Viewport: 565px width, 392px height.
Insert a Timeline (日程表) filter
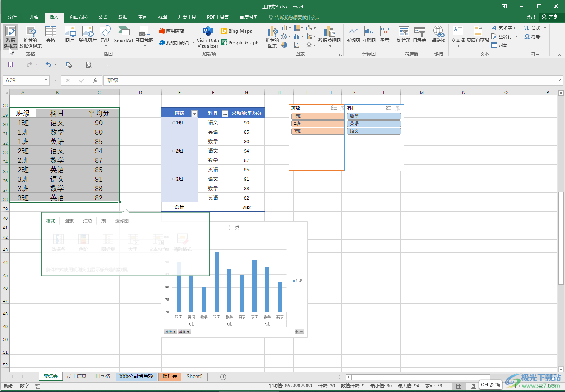[420, 35]
